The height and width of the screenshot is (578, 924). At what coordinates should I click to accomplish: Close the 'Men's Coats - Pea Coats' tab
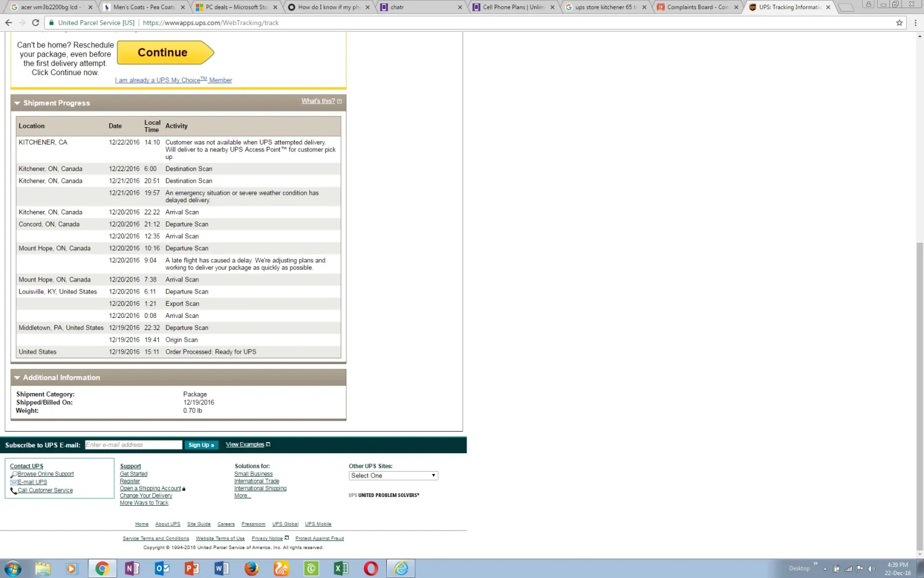tap(183, 7)
